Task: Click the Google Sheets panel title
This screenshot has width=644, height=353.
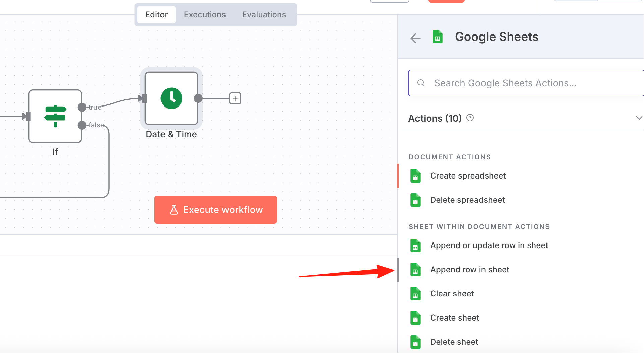Action: tap(497, 37)
